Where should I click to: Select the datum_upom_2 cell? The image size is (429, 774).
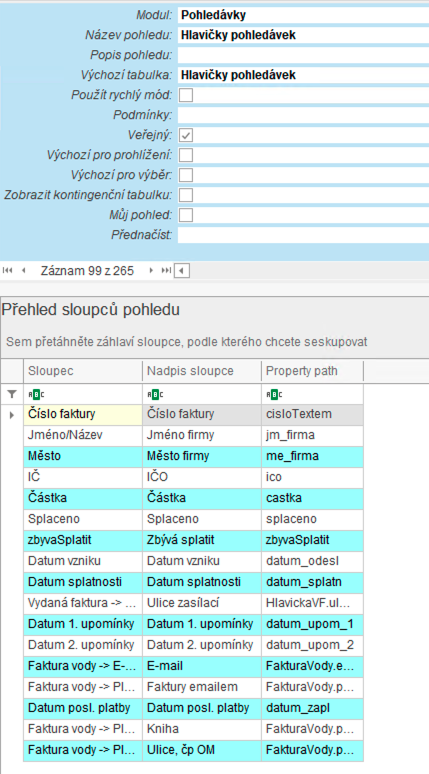[x=312, y=645]
